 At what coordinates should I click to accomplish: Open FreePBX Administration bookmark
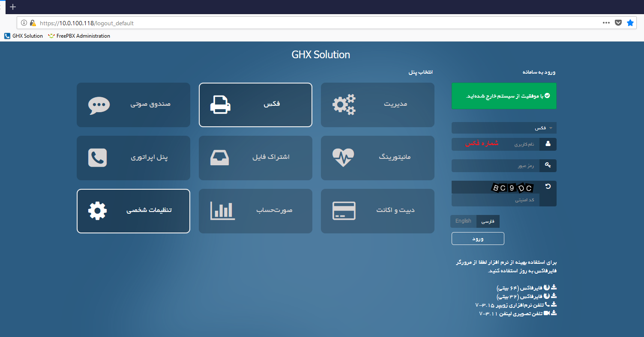point(79,36)
